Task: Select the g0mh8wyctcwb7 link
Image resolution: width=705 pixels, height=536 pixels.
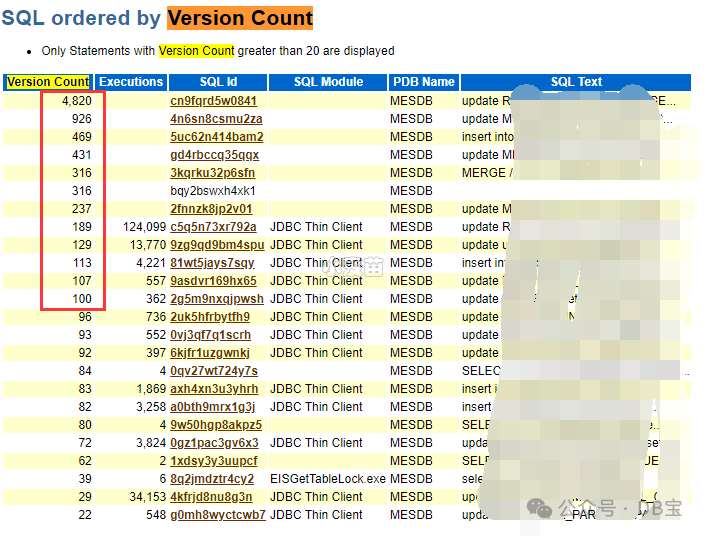Action: tap(218, 514)
